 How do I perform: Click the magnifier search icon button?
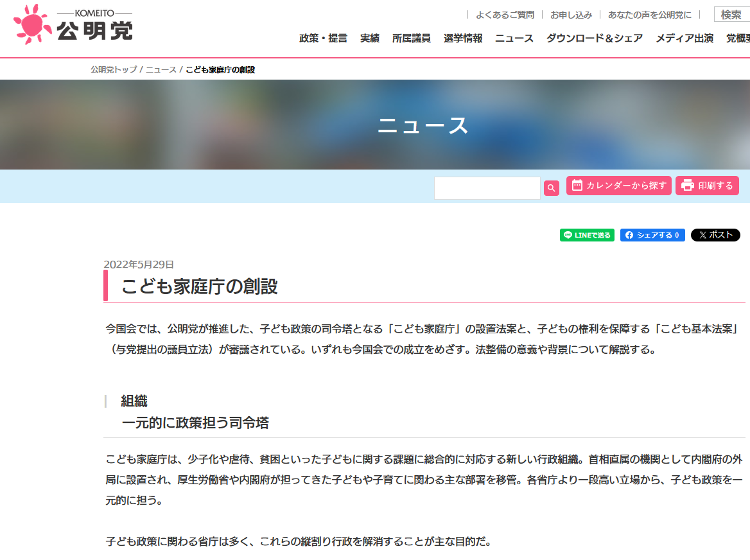click(551, 188)
